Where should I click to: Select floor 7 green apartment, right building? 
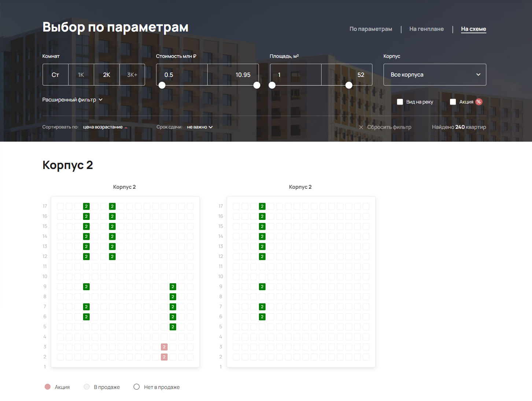click(x=262, y=307)
